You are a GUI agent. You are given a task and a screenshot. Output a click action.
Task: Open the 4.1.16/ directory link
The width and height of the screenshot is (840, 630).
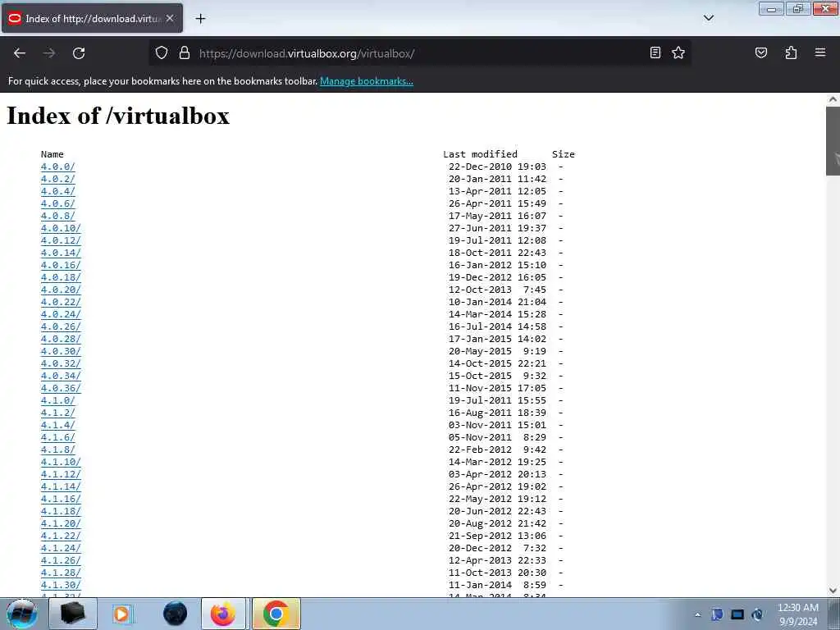[x=61, y=500]
